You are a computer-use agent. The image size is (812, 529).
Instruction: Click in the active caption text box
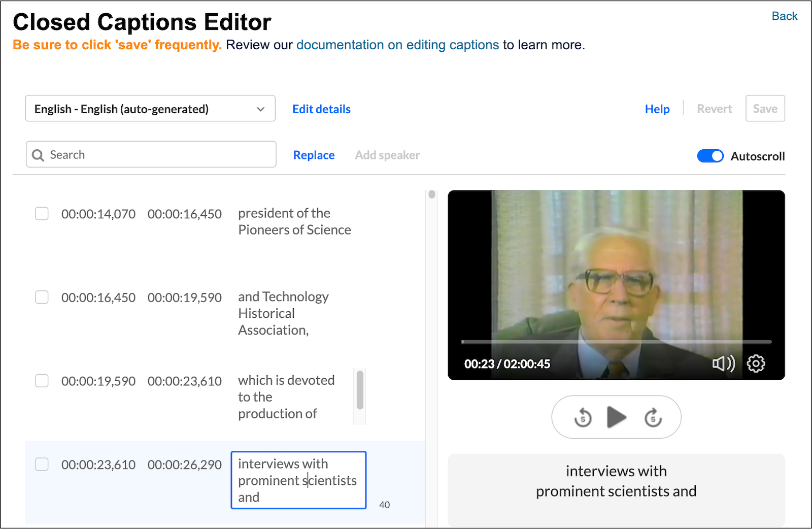point(298,480)
